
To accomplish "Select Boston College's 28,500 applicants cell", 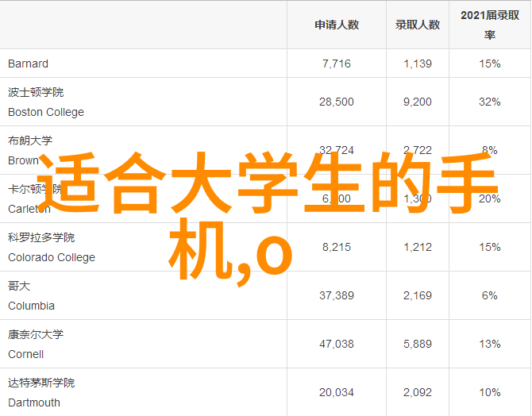I will pyautogui.click(x=337, y=102).
